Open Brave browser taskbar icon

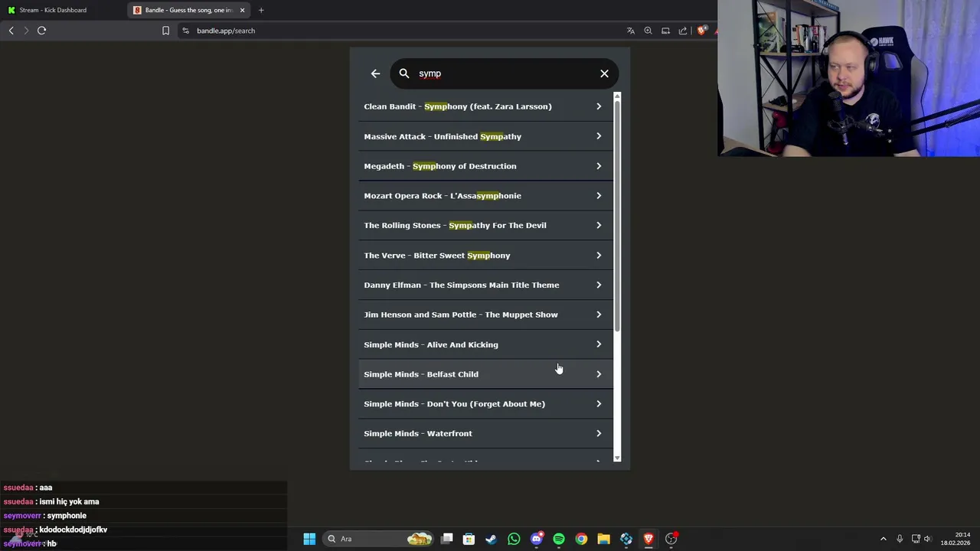click(648, 539)
